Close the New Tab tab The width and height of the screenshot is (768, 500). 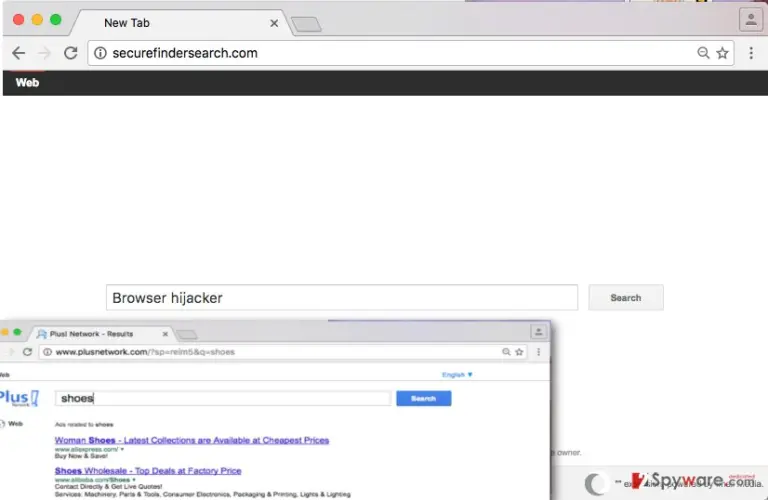tap(274, 23)
